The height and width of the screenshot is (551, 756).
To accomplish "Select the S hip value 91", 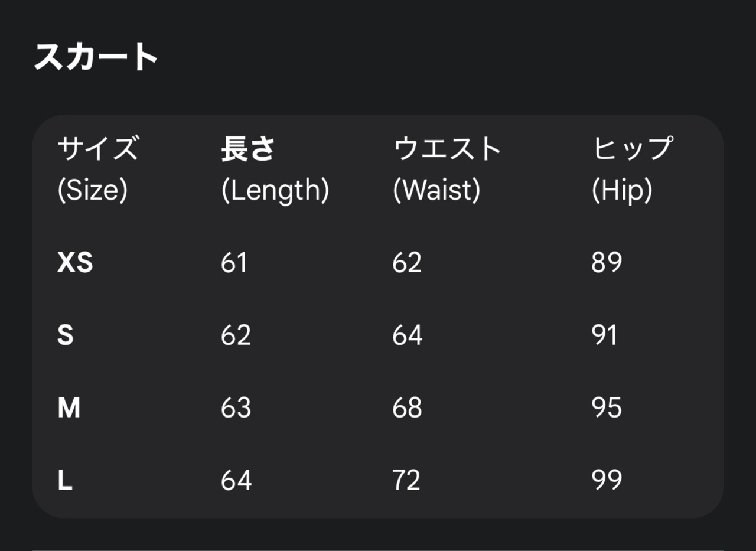I will [x=604, y=335].
